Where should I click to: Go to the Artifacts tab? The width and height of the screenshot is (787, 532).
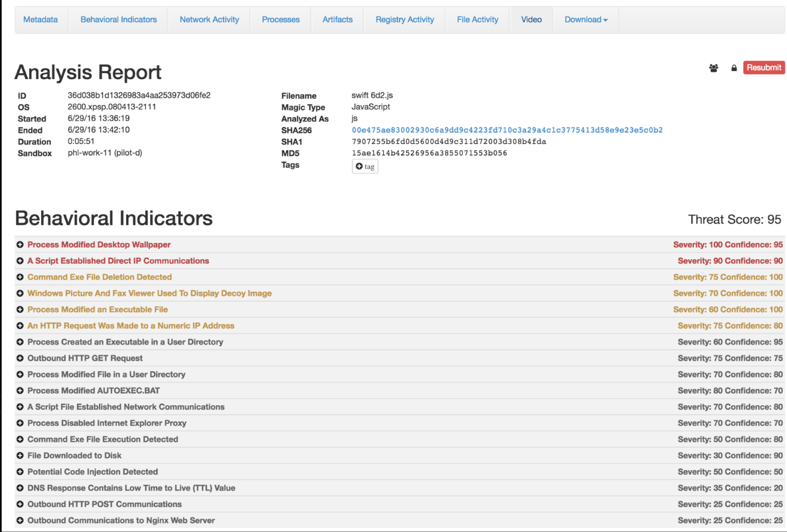click(x=337, y=20)
